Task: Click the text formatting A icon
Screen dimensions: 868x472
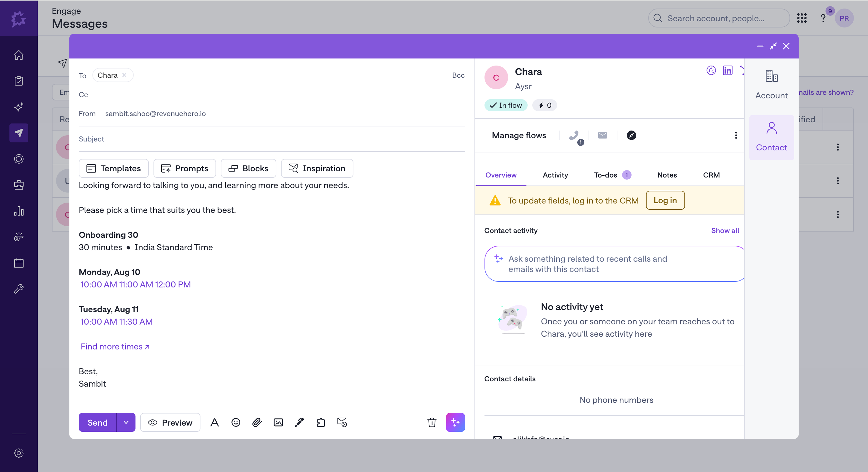Action: tap(215, 422)
